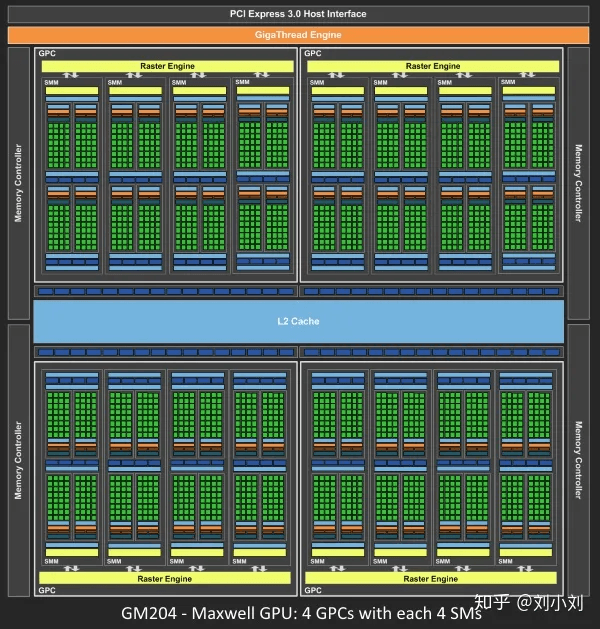Click the top-right Memory Controller block
600x629 pixels.
(578, 183)
